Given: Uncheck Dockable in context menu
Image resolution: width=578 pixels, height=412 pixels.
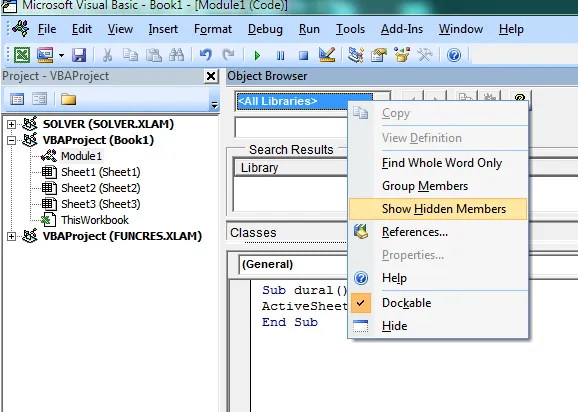Looking at the screenshot, I should click(x=438, y=303).
